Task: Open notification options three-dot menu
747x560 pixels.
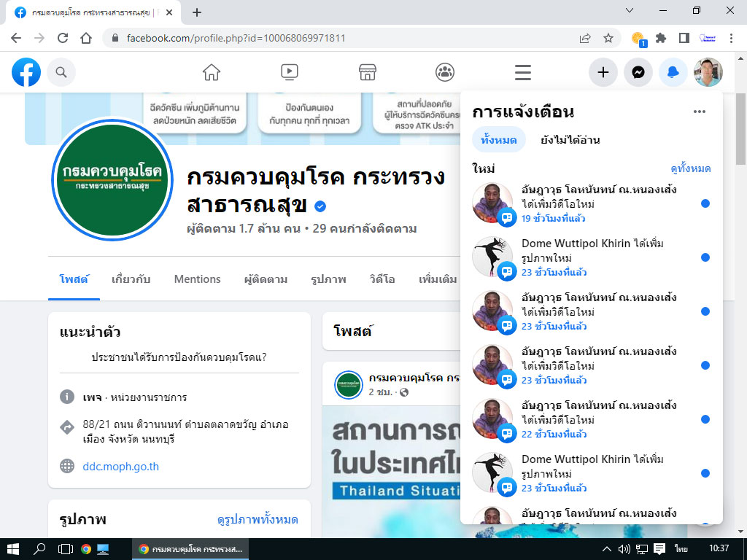Action: 700,112
